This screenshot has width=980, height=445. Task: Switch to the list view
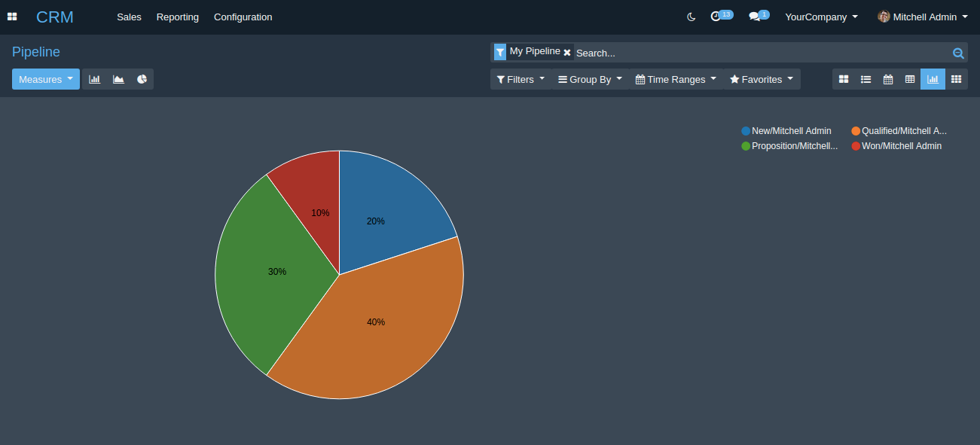tap(866, 79)
